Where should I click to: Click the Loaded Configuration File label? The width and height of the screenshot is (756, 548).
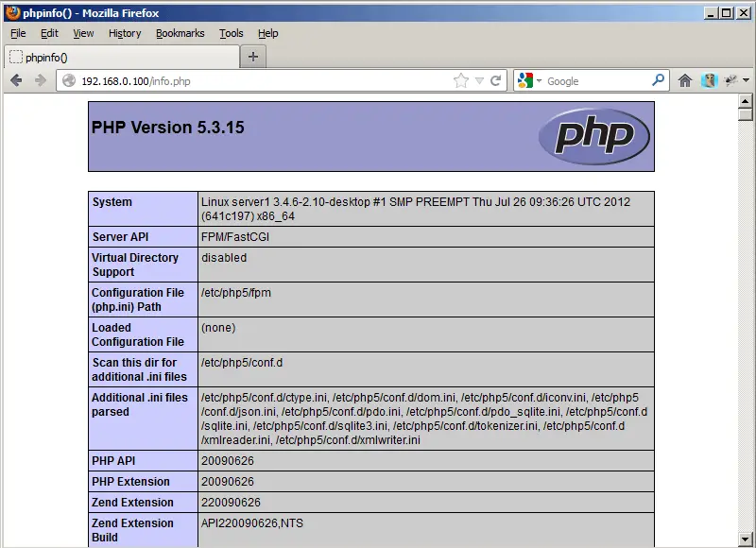138,334
